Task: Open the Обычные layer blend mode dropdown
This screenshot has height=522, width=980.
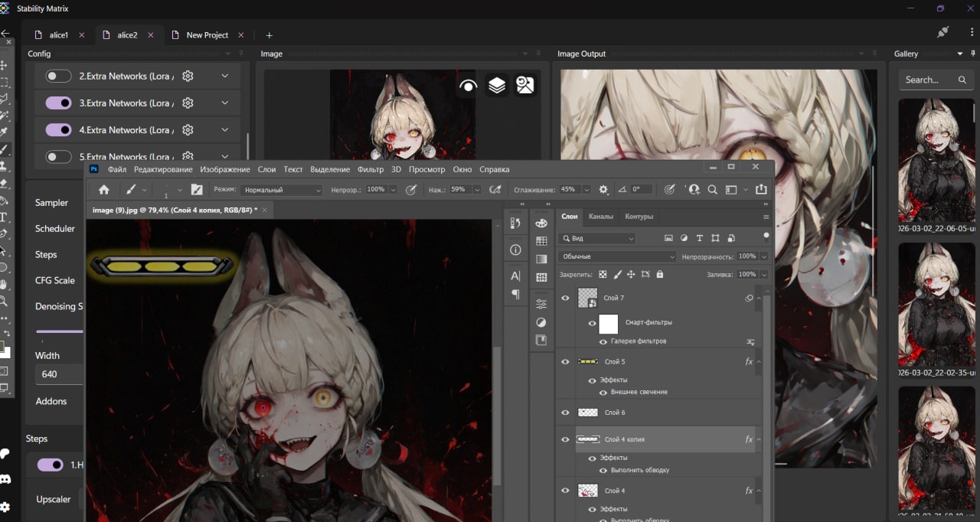Action: pos(617,257)
